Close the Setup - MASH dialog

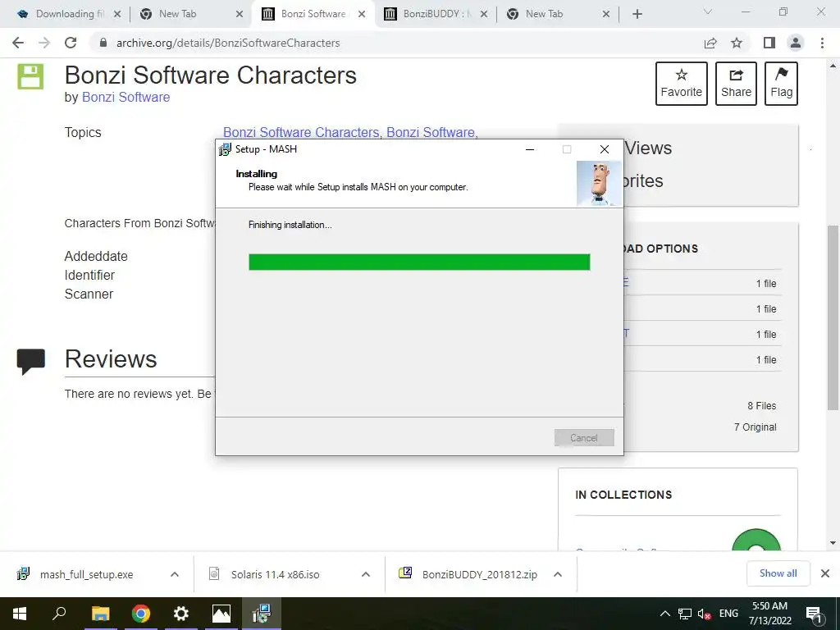coord(605,149)
